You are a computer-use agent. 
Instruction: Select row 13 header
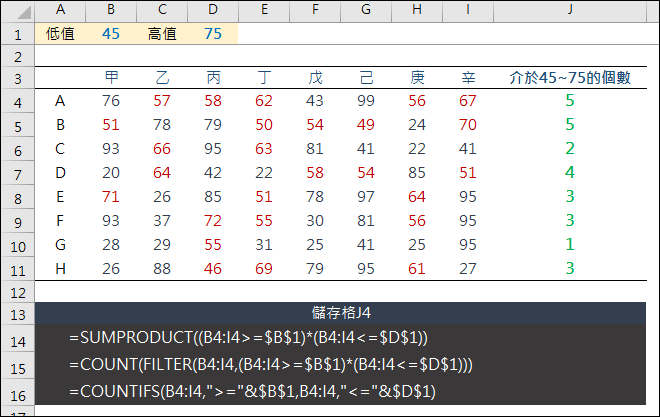click(18, 314)
